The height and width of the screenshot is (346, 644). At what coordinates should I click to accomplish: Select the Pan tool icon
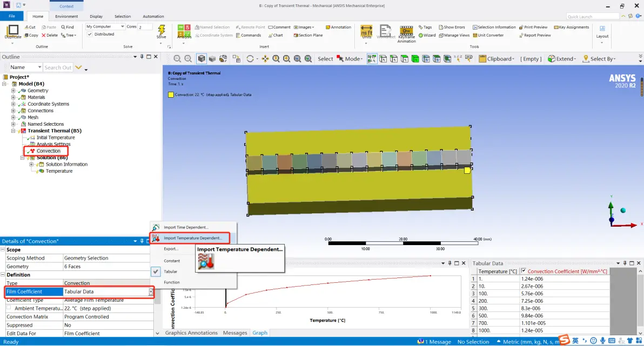click(x=265, y=59)
